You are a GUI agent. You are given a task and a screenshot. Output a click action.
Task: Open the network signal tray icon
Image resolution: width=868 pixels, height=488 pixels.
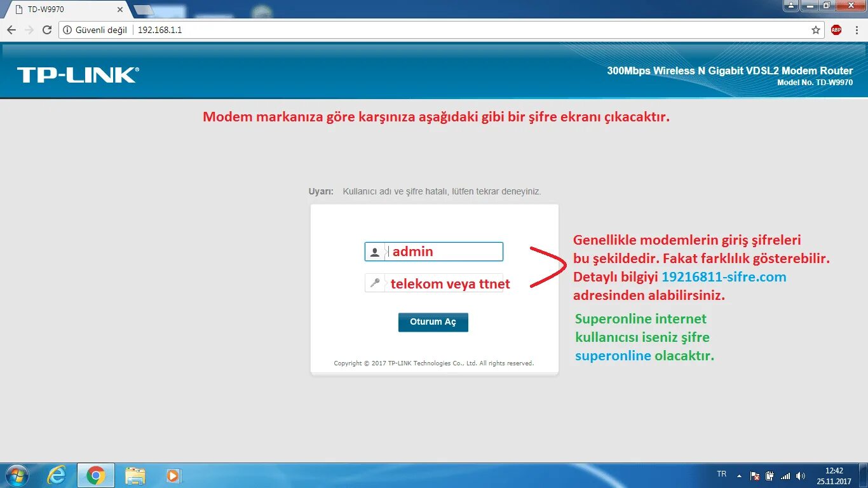click(785, 475)
